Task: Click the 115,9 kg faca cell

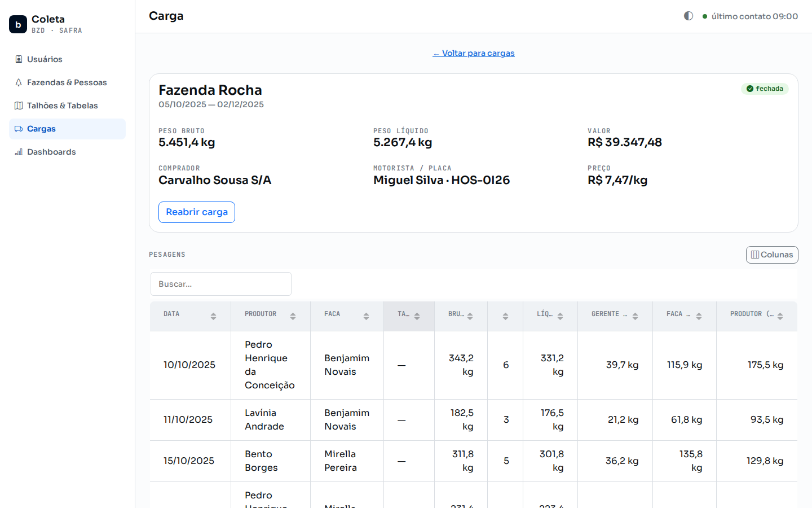Action: point(685,365)
